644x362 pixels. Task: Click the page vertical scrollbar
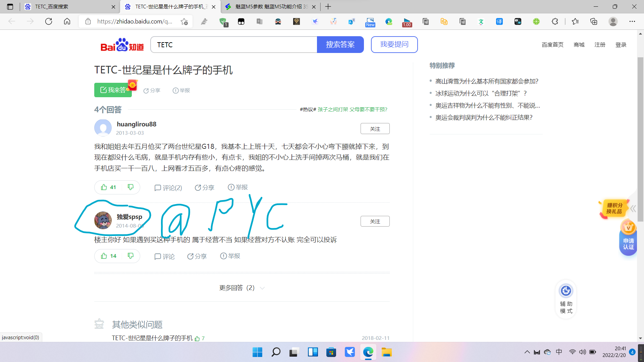[640, 139]
